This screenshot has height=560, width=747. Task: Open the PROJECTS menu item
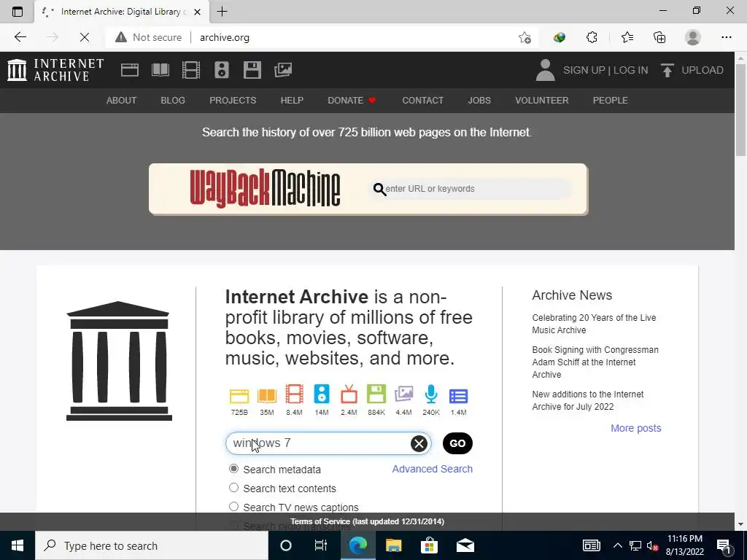(233, 101)
